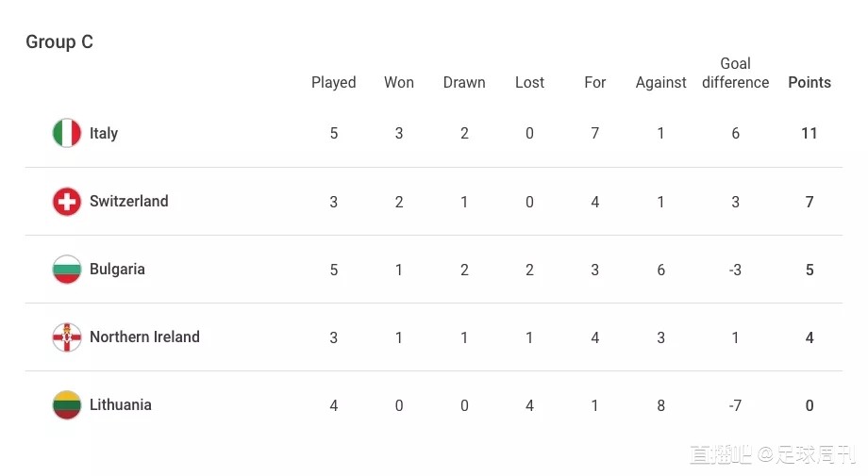The image size is (868, 476).
Task: Click Lithuania's goal difference of -7
Action: 735,406
